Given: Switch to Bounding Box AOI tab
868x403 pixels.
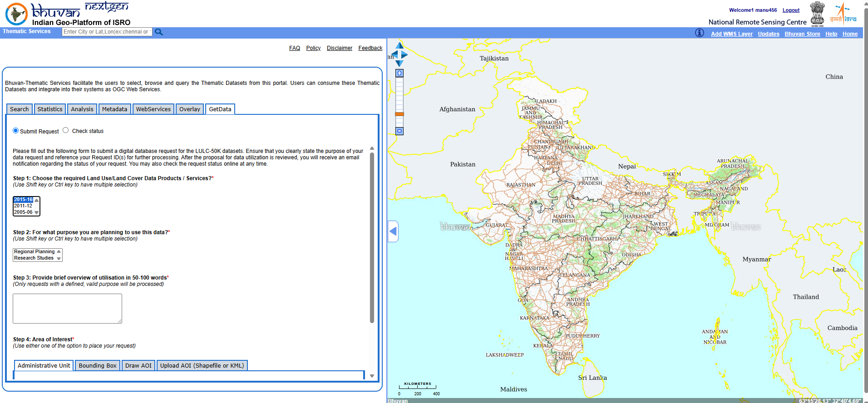Looking at the screenshot, I should click(98, 366).
